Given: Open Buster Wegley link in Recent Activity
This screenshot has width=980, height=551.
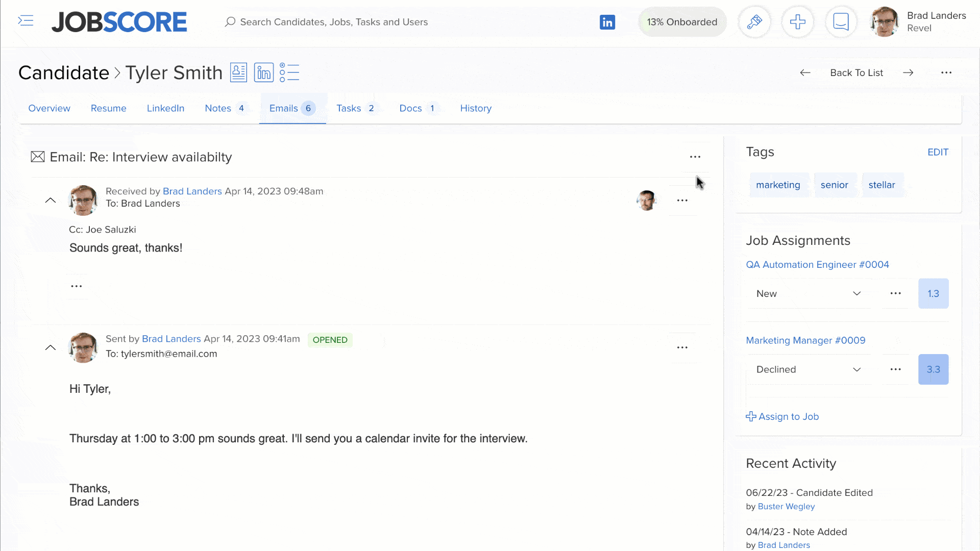Looking at the screenshot, I should tap(787, 506).
